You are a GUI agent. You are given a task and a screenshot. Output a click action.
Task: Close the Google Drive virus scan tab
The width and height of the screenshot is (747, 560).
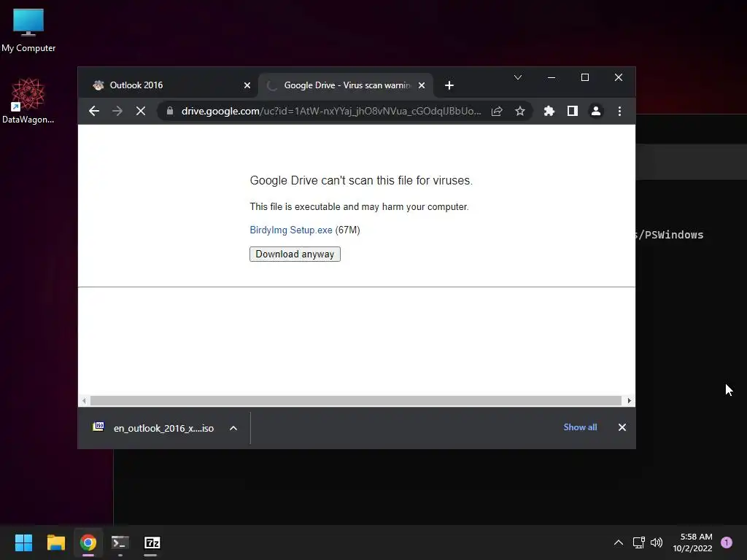[421, 85]
